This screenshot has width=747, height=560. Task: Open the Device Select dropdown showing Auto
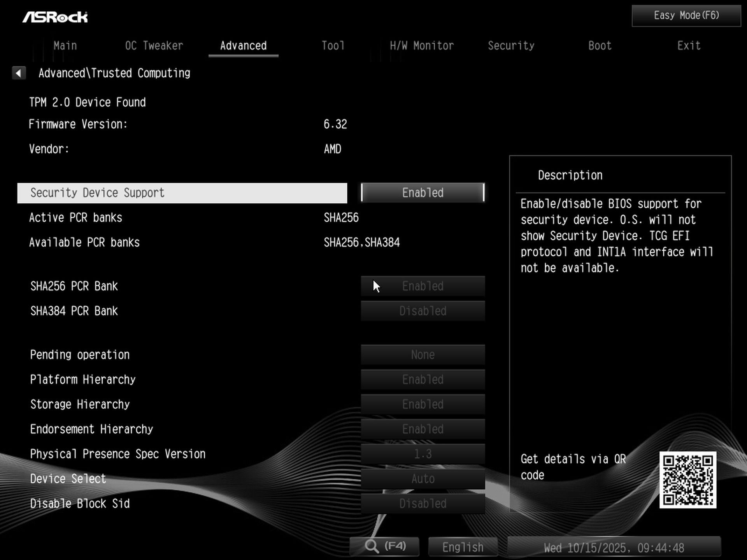point(423,479)
